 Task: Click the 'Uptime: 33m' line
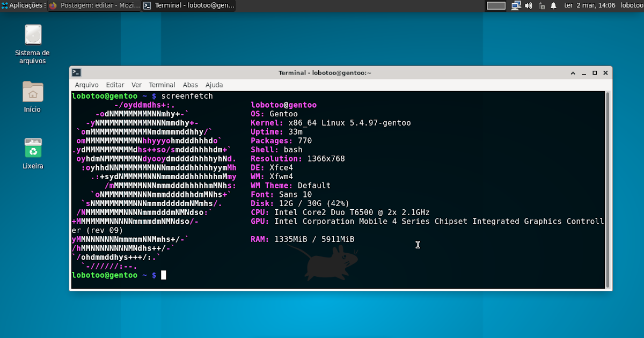coord(276,132)
